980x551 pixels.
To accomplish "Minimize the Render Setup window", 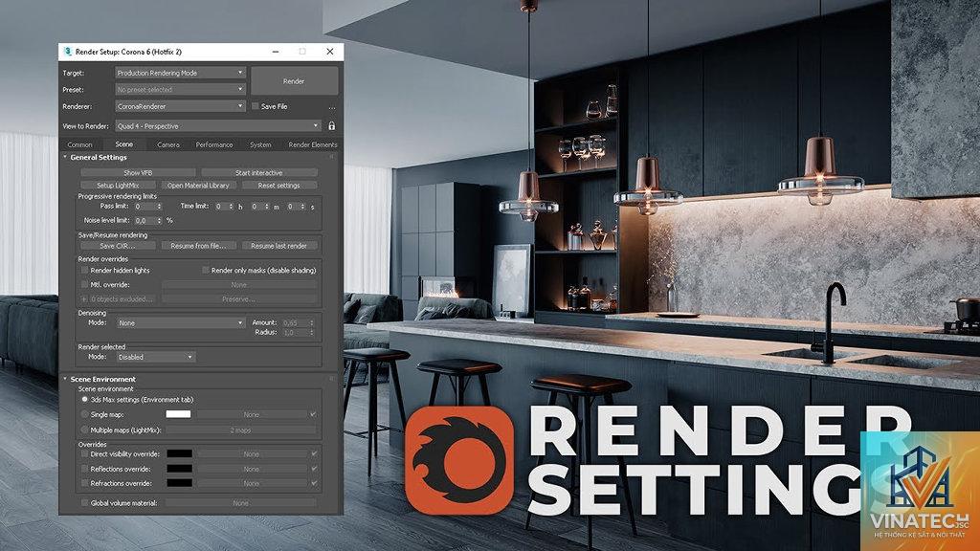I will (x=276, y=52).
